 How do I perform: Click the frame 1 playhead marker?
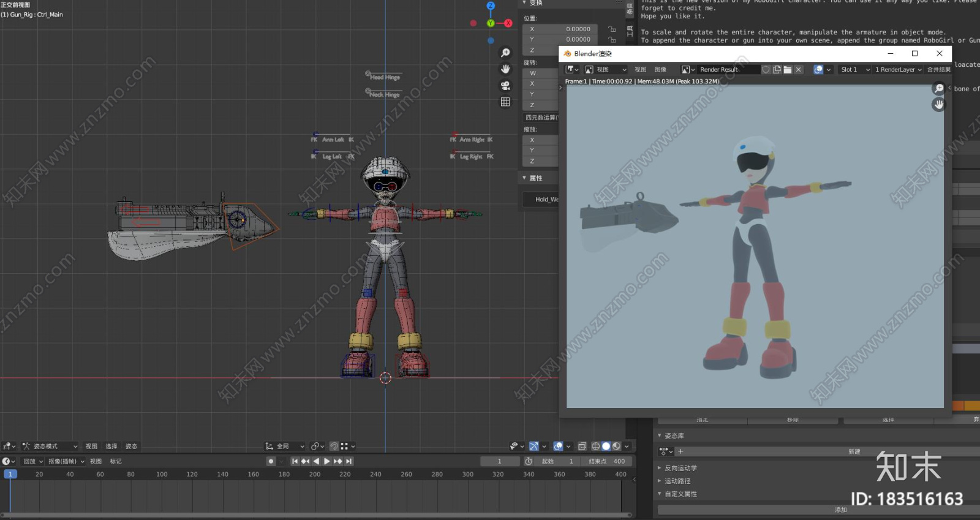(10, 474)
